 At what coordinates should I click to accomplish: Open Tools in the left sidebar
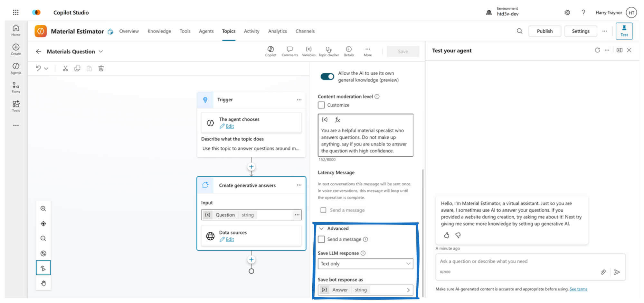click(16, 106)
